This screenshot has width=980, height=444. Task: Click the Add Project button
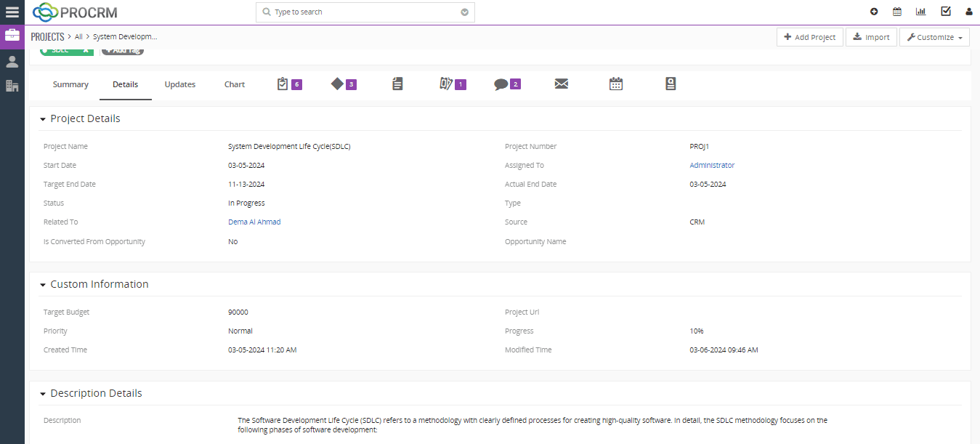[809, 37]
